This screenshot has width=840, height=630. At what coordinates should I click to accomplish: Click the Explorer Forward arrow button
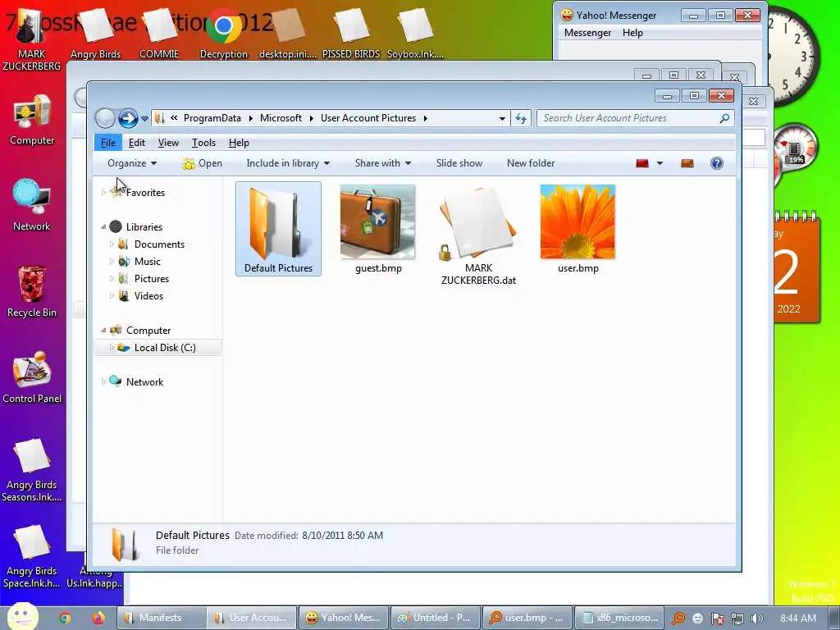128,118
